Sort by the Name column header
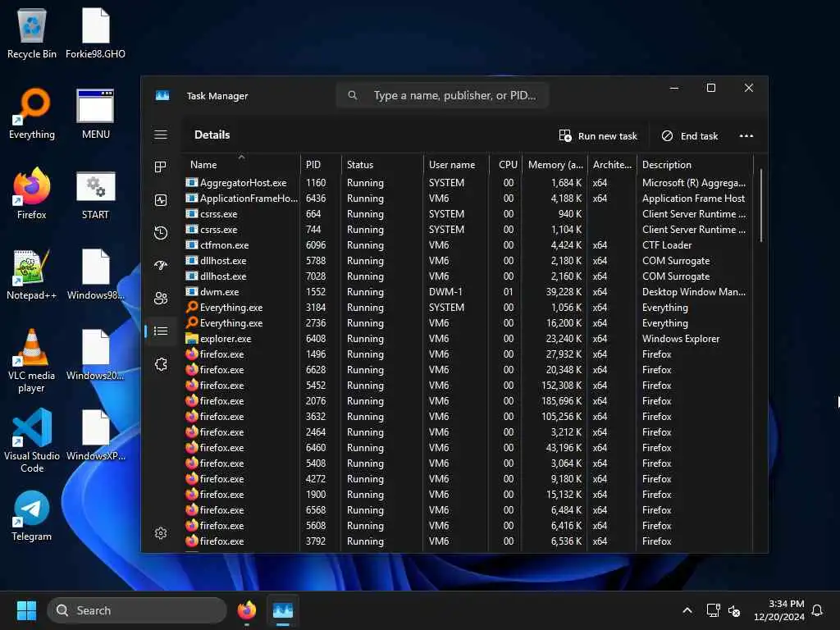Screen dimensions: 840x630 [x=241, y=164]
